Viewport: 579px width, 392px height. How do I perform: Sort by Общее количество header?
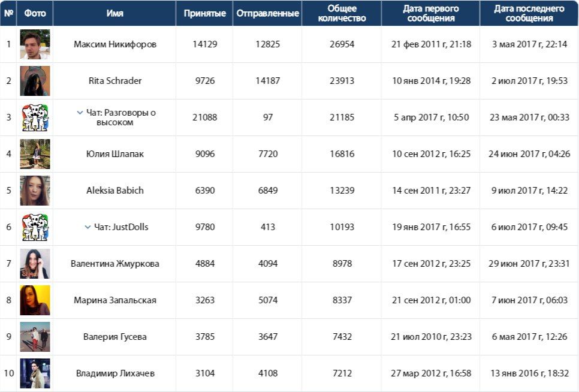(342, 13)
